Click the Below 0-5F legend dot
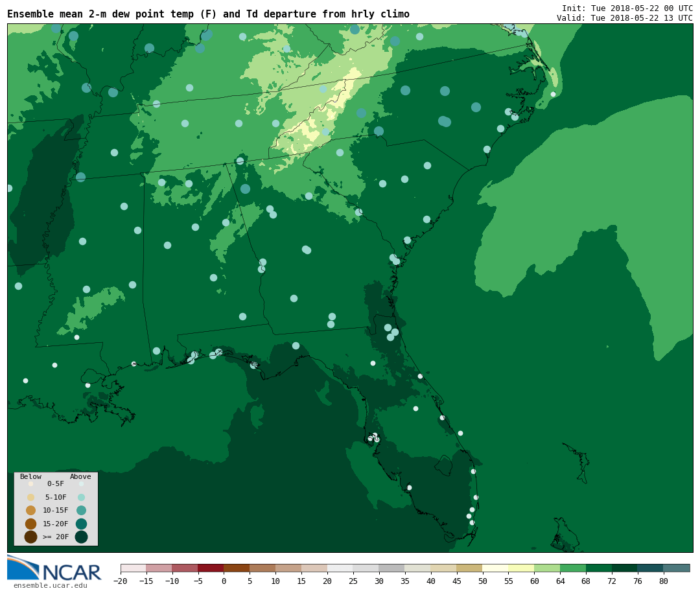 tap(31, 483)
